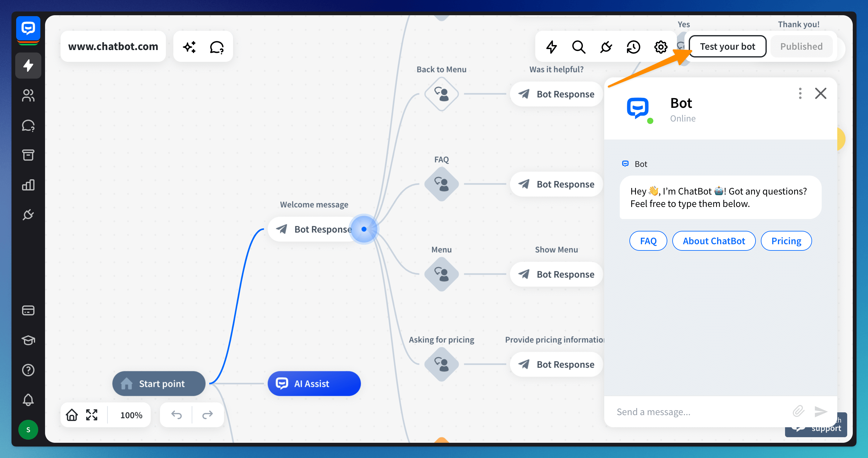Select the AI Assist node on the canvas
Viewport: 868px width, 458px height.
[314, 383]
